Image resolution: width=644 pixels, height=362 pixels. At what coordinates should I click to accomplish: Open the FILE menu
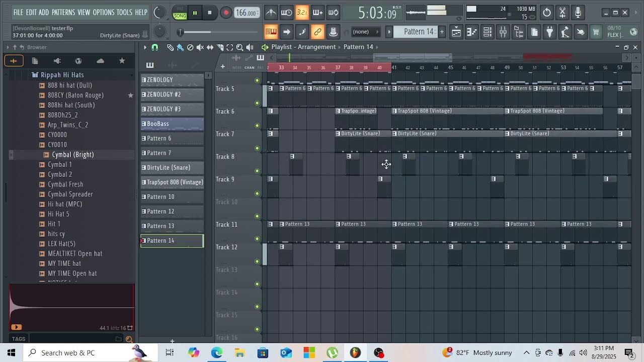(18, 12)
